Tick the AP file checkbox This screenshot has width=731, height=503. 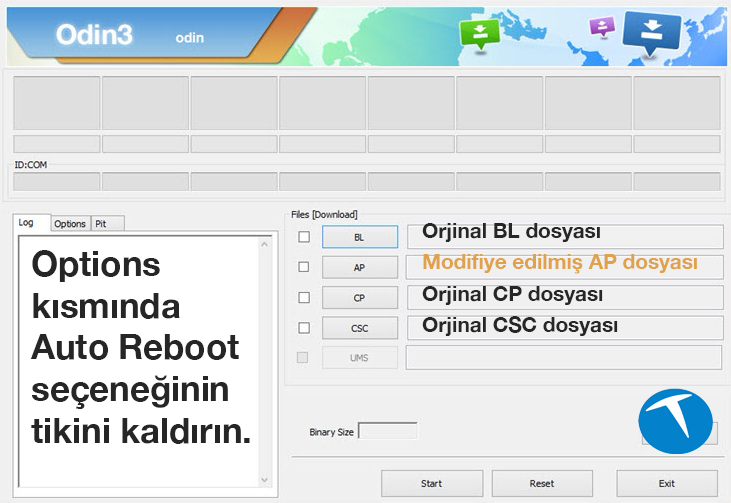click(x=303, y=267)
